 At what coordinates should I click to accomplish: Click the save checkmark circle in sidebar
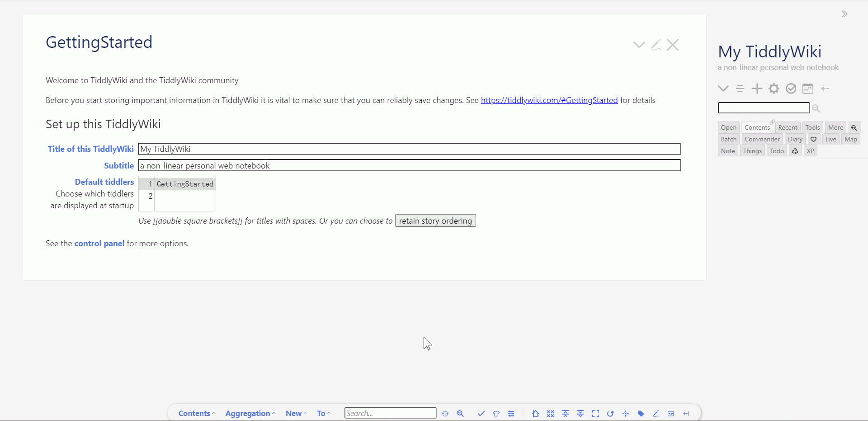tap(791, 89)
